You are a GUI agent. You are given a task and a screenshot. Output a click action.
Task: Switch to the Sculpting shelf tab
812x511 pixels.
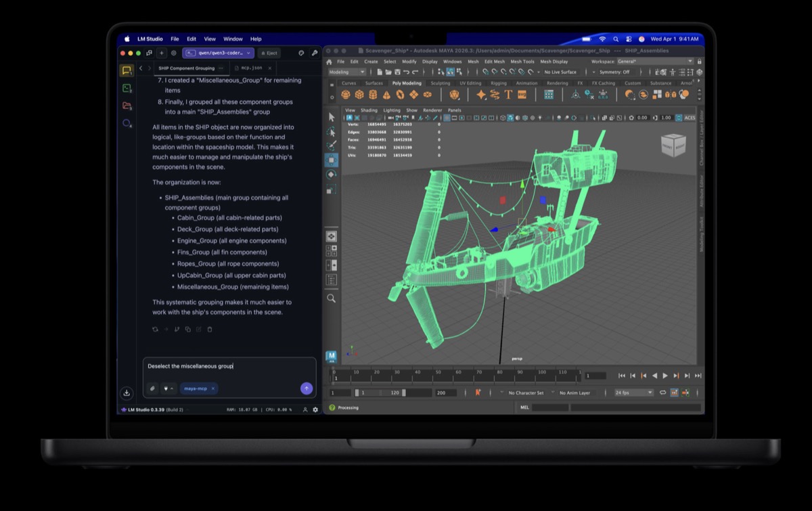[x=440, y=83]
